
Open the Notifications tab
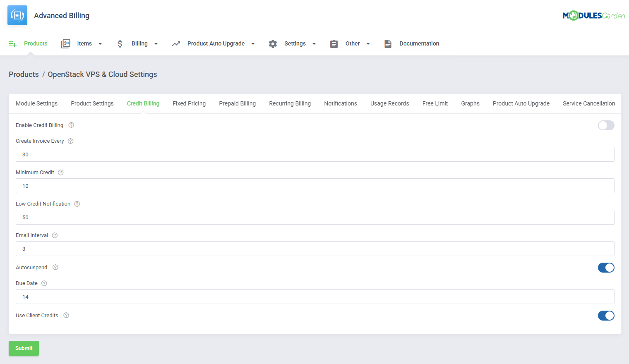[341, 103]
